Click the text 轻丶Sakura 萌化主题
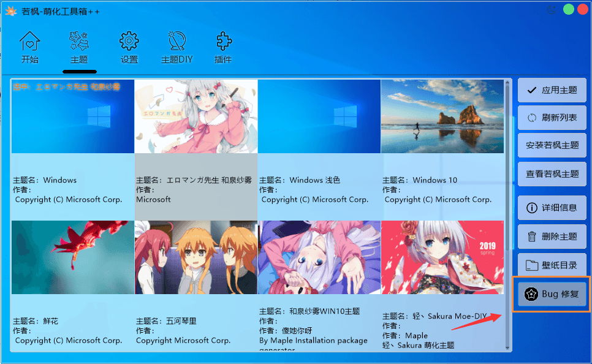Screen dimensions: 592x364 418,346
